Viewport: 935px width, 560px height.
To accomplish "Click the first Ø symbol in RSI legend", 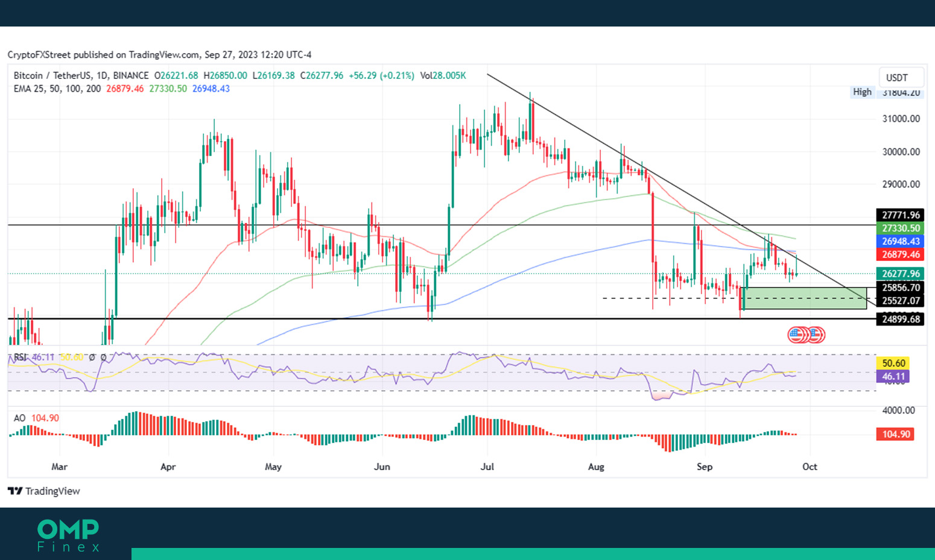I will (92, 357).
